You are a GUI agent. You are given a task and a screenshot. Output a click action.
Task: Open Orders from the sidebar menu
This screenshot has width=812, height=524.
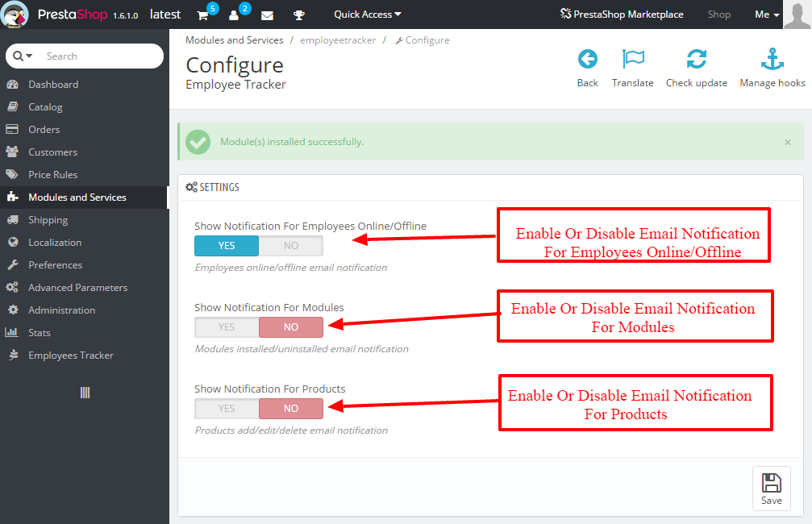(44, 130)
